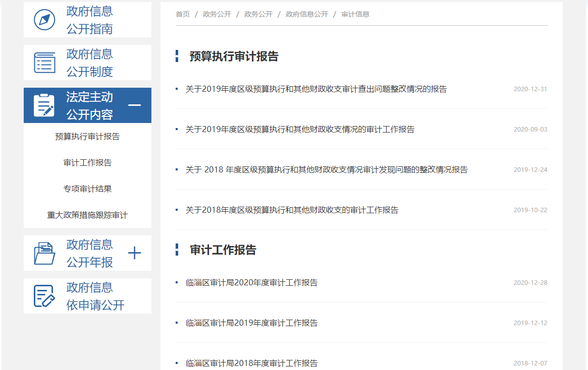This screenshot has height=370, width=588.
Task: Select 重大政策措施跟踪审计 in sidebar
Action: 87,215
